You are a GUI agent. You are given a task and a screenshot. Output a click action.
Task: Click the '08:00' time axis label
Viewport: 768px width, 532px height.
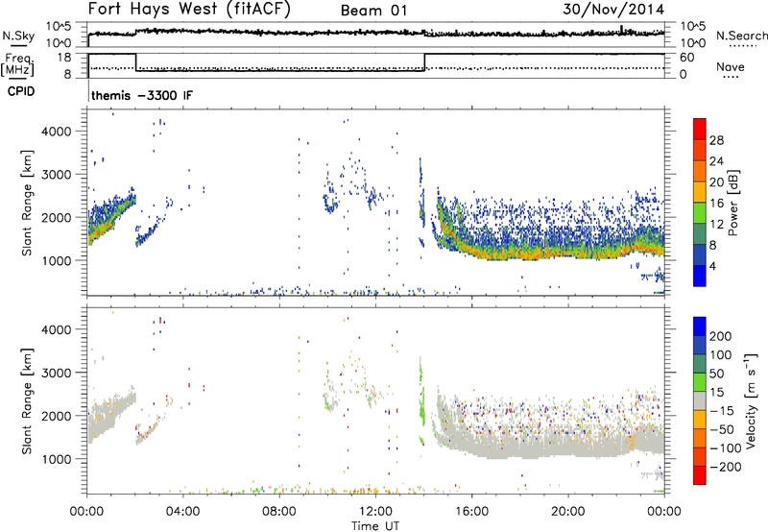coord(279,512)
